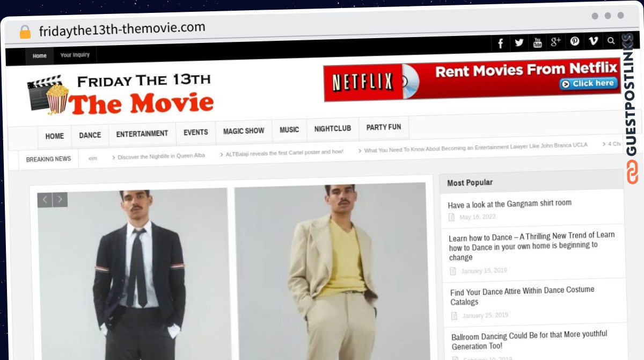Open the John Branca entertainment lawyer headline
Viewport: 644px width, 360px height.
pyautogui.click(x=476, y=147)
